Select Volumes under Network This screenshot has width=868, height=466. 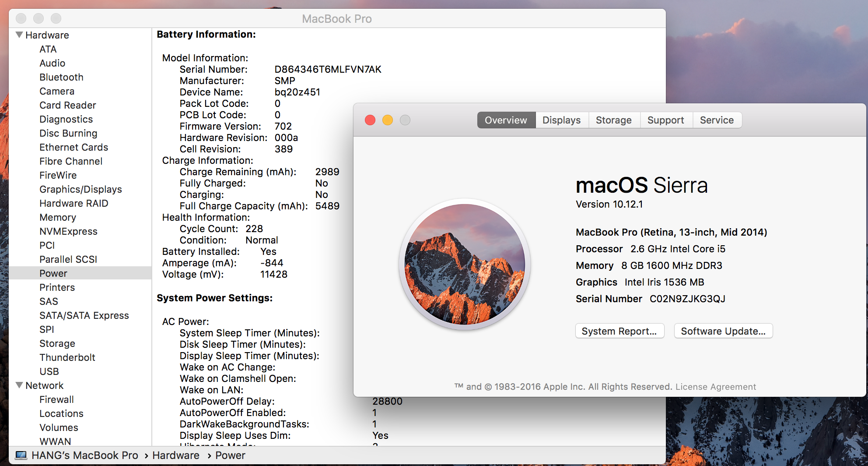click(59, 427)
